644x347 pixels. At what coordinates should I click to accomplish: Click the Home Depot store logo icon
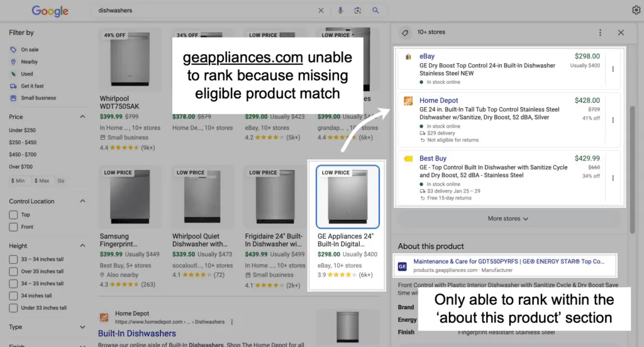tap(408, 101)
